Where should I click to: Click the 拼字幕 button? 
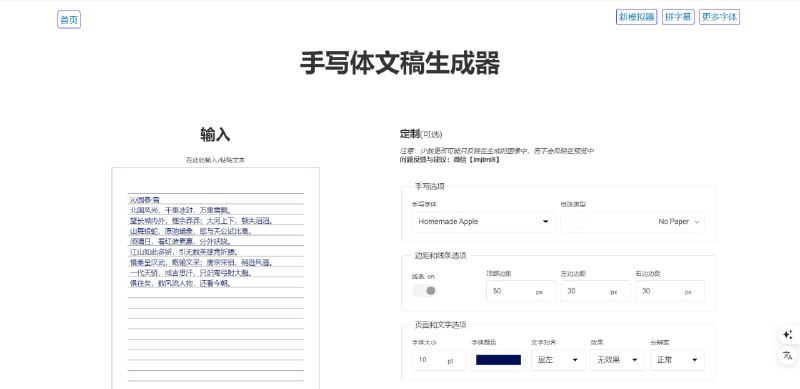tap(678, 17)
